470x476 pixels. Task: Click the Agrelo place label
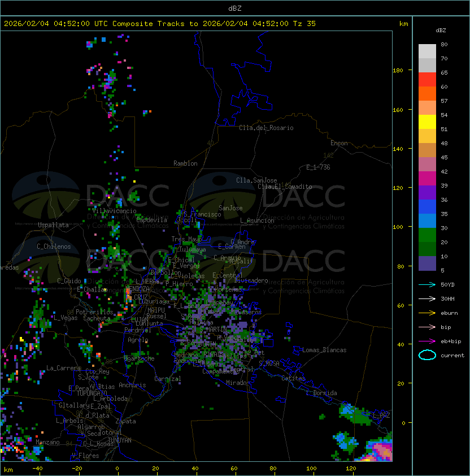[x=138, y=340]
